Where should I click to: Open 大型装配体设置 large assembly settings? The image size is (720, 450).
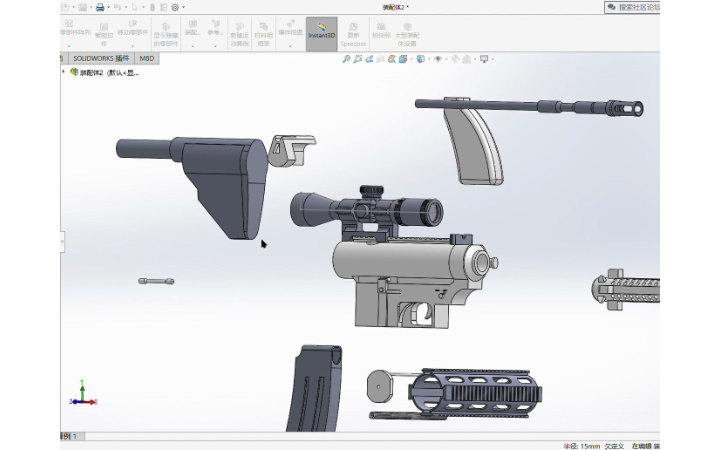coord(407,34)
